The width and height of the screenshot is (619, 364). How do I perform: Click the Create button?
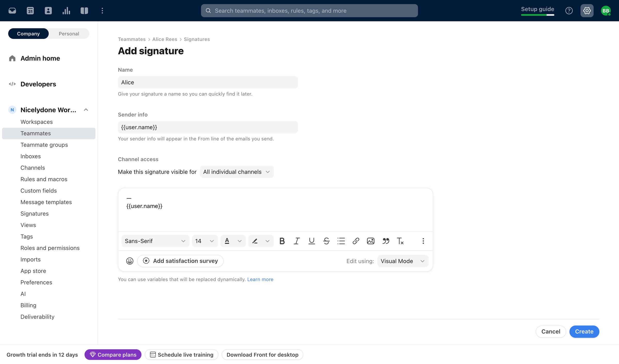[584, 331]
